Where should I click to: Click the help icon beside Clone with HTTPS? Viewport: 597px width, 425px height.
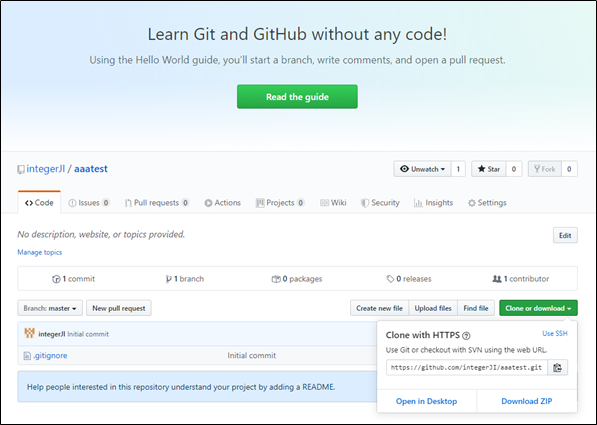coord(466,336)
